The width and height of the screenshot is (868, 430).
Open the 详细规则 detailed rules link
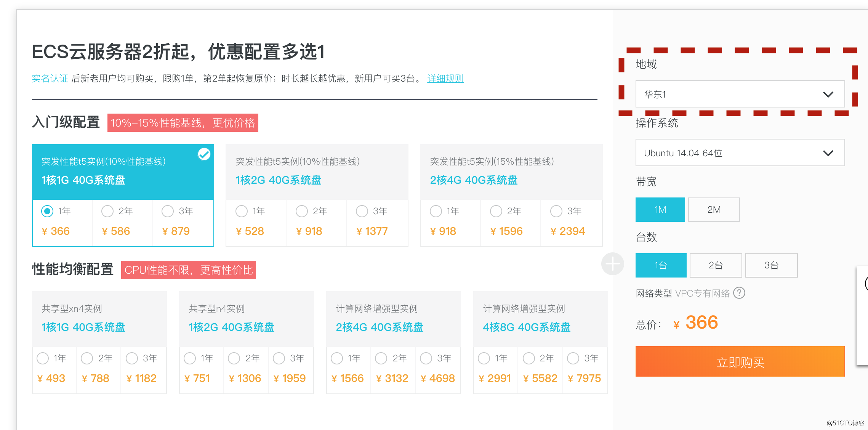click(x=445, y=79)
